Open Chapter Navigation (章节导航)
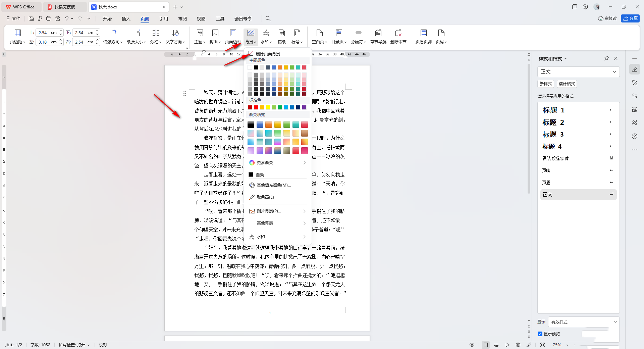The height and width of the screenshot is (349, 644). (x=378, y=37)
